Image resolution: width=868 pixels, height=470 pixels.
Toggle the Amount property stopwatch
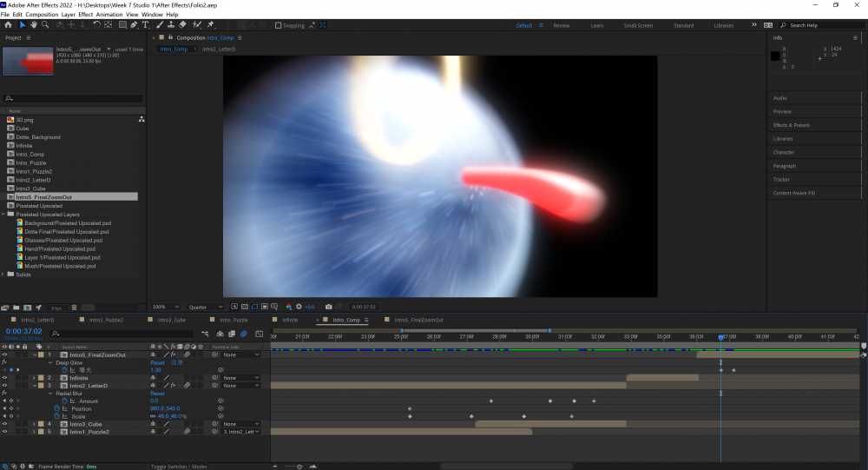pos(65,400)
